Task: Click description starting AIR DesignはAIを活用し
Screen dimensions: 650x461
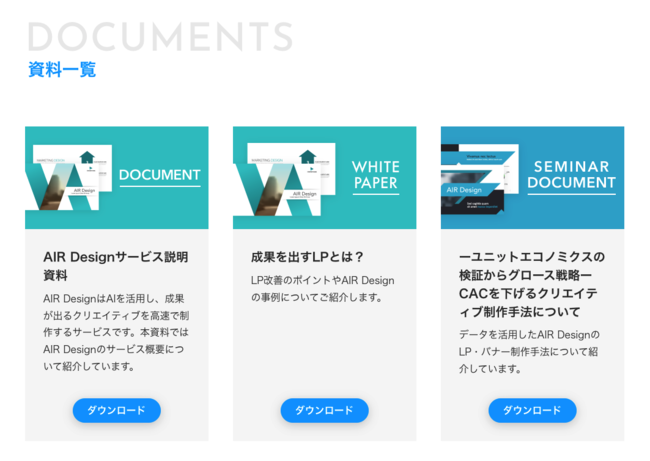Action: [x=116, y=332]
